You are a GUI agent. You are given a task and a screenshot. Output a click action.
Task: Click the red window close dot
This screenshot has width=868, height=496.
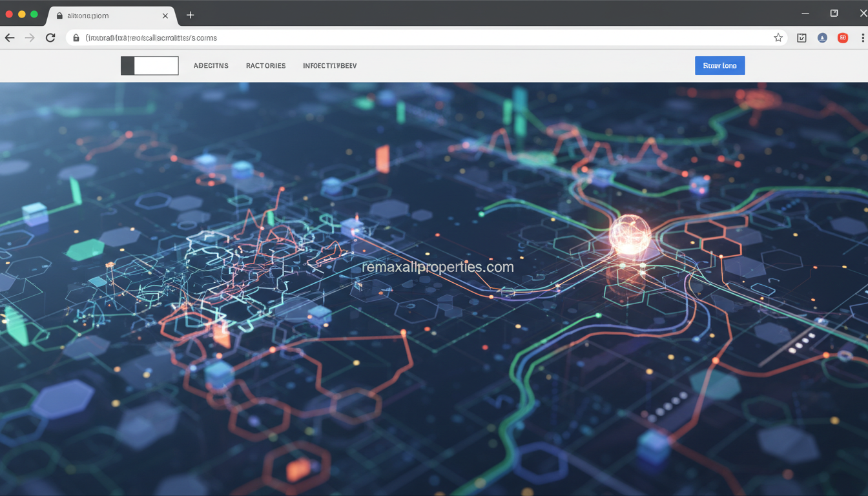tap(9, 14)
